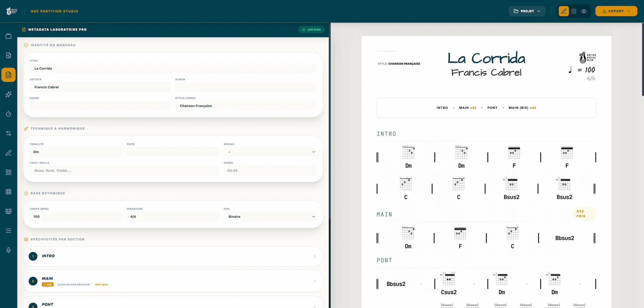644x308 pixels.
Task: Click the hamburger list sidebar icon
Action: click(x=8, y=231)
